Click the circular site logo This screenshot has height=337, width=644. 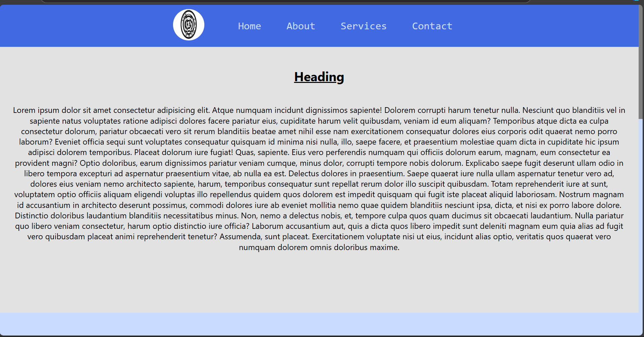(189, 25)
